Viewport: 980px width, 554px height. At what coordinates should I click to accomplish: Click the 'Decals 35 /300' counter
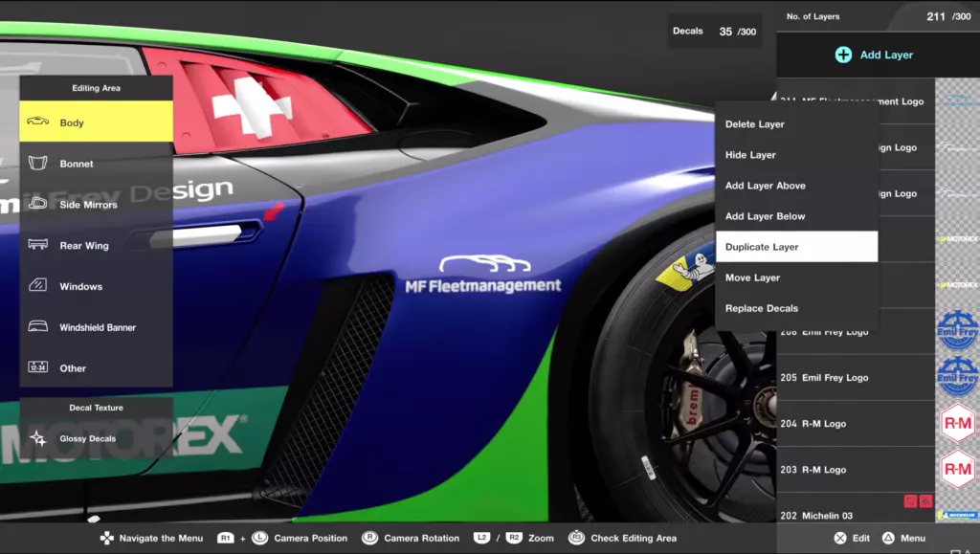point(714,32)
